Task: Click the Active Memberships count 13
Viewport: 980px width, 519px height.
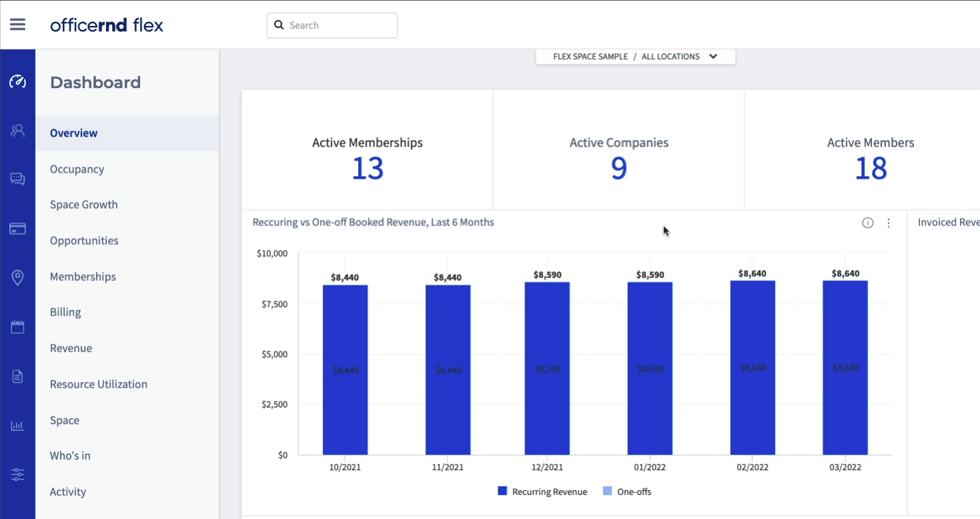Action: (367, 169)
